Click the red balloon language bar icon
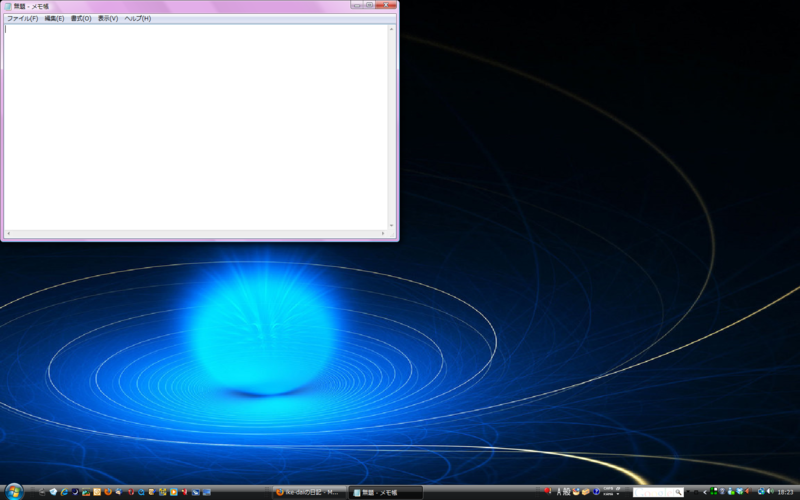Viewport: 800px width, 500px height. [x=547, y=491]
